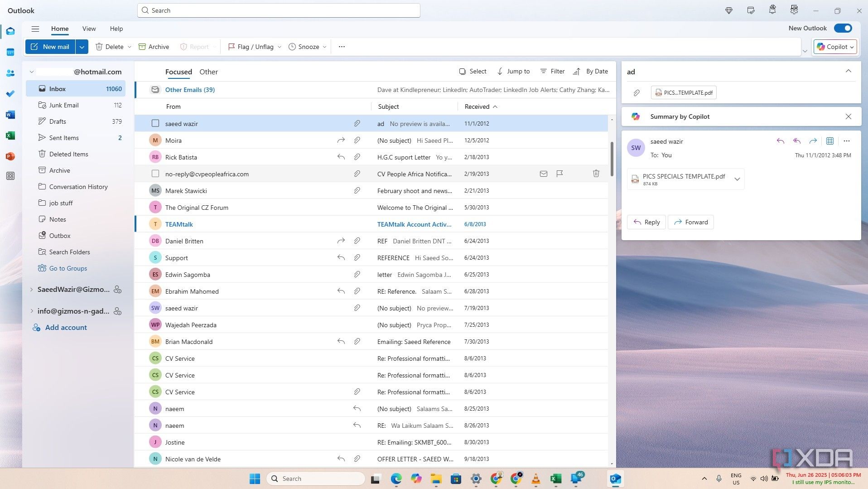Expand the New mail dropdown arrow
The height and width of the screenshot is (489, 868).
[x=82, y=47]
